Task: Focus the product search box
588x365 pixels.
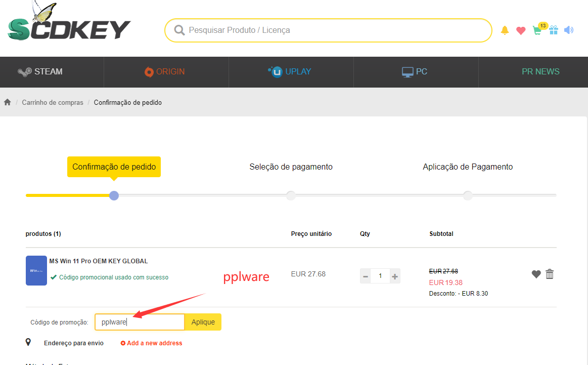Action: coord(334,30)
